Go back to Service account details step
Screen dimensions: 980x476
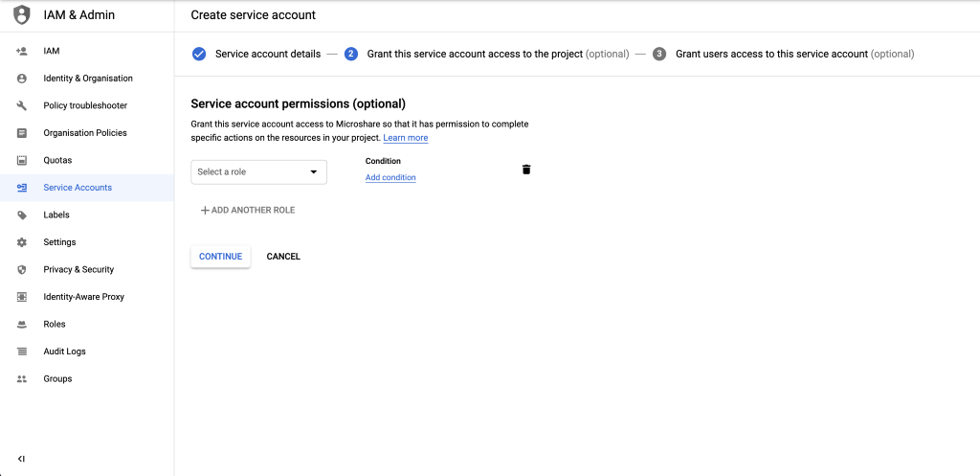point(267,55)
